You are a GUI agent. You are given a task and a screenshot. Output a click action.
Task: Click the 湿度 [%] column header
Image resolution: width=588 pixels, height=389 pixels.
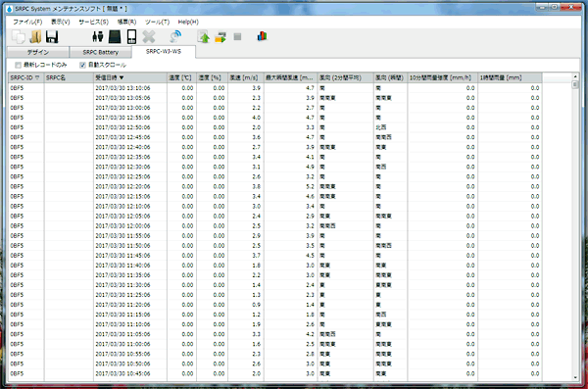212,77
